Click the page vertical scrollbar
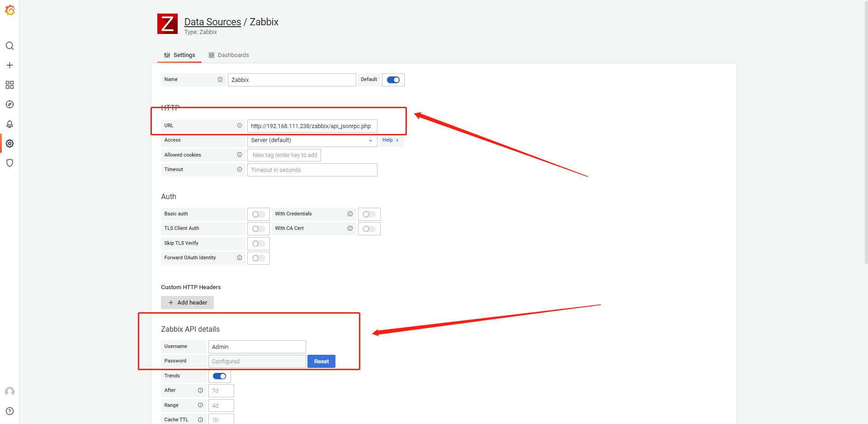Screen dimensions: 868x424 (866, 133)
